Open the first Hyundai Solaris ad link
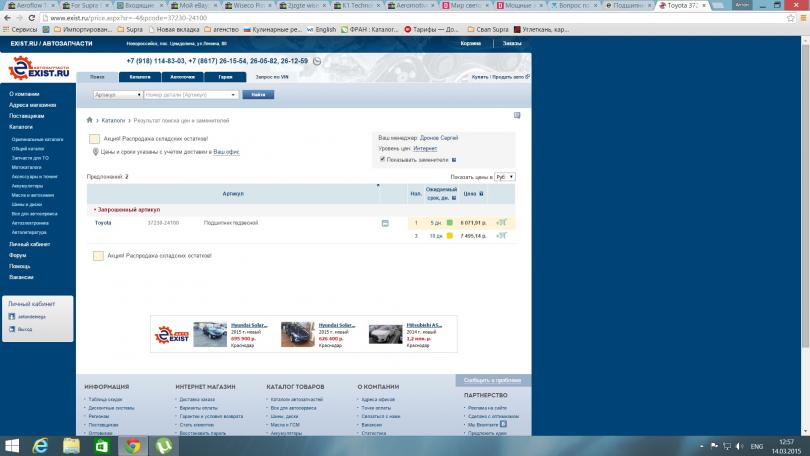 tap(249, 325)
